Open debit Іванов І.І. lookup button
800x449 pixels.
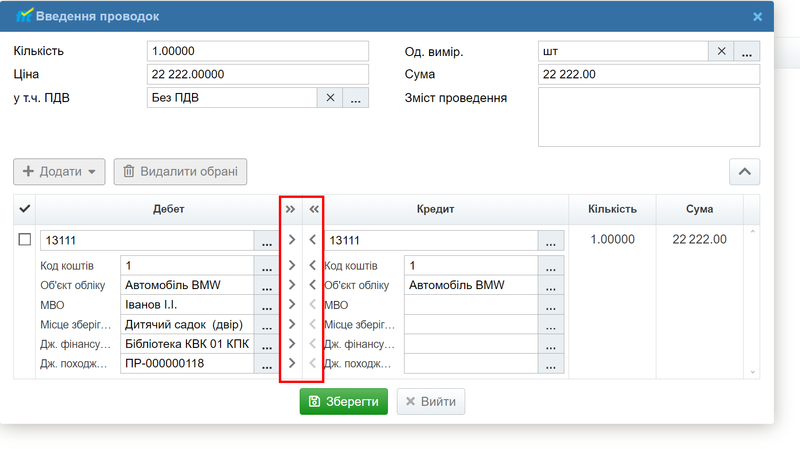click(x=267, y=305)
